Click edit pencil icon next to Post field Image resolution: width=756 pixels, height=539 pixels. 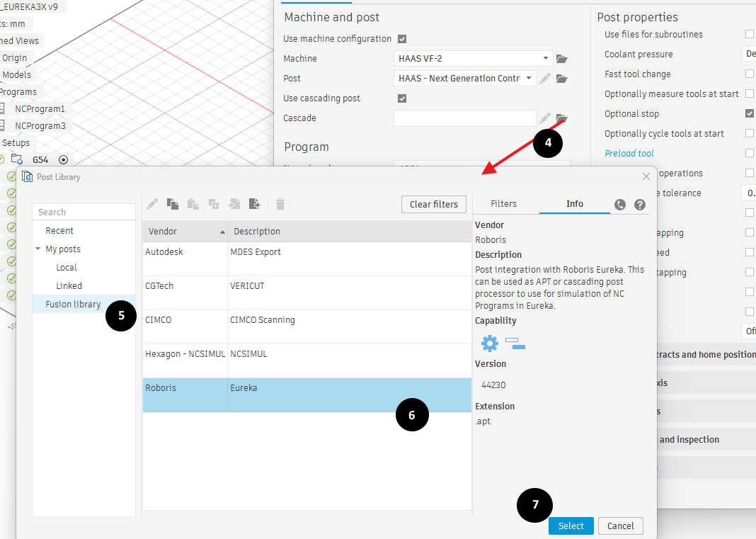click(x=545, y=79)
